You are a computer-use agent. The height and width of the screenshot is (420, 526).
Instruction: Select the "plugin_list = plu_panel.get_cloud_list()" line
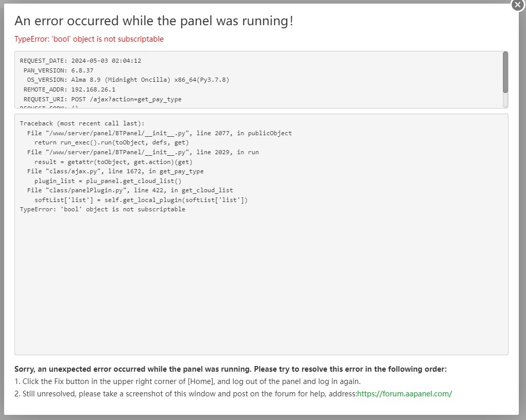(x=108, y=181)
